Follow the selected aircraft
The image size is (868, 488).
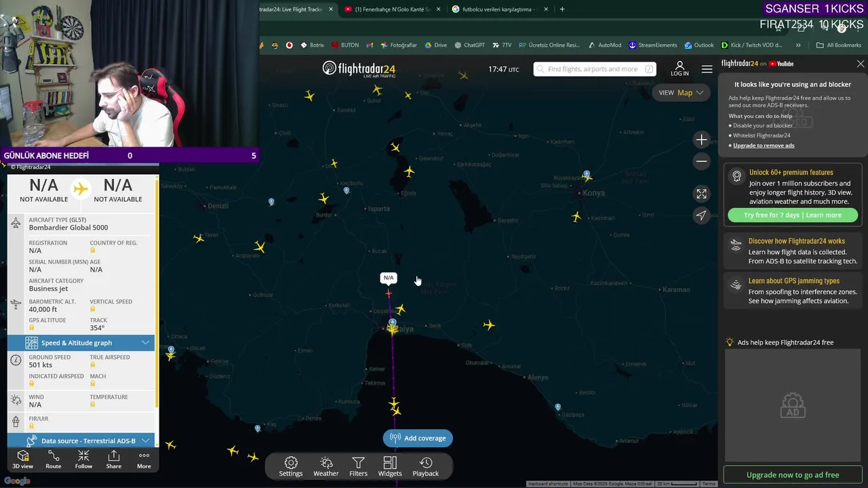[x=83, y=460]
